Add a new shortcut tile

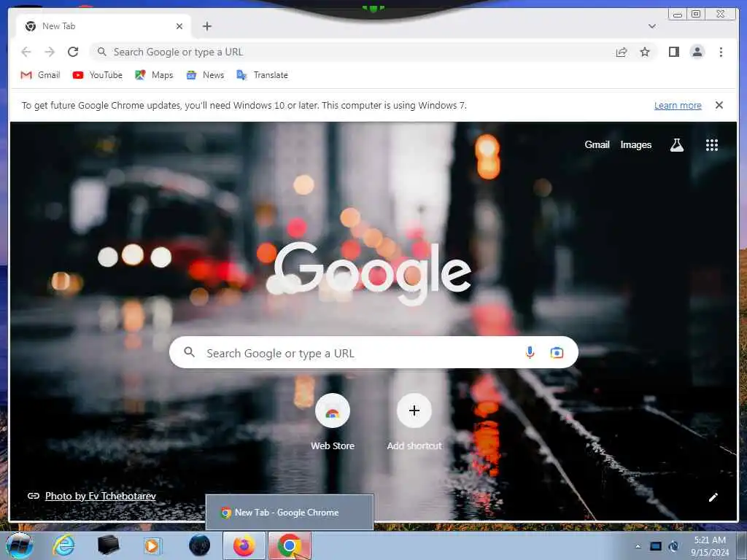pos(414,422)
